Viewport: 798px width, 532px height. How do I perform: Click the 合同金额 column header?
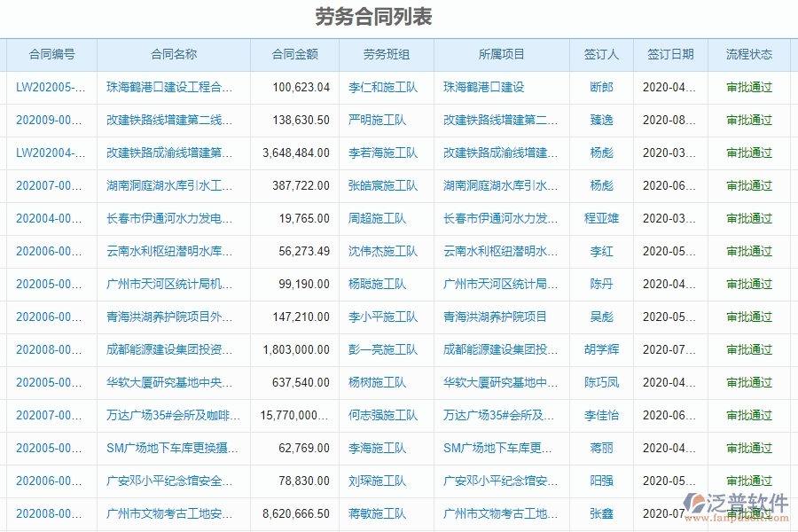(293, 54)
